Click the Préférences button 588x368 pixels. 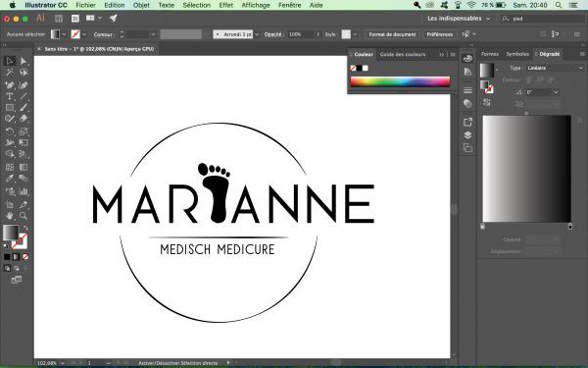[x=439, y=34]
